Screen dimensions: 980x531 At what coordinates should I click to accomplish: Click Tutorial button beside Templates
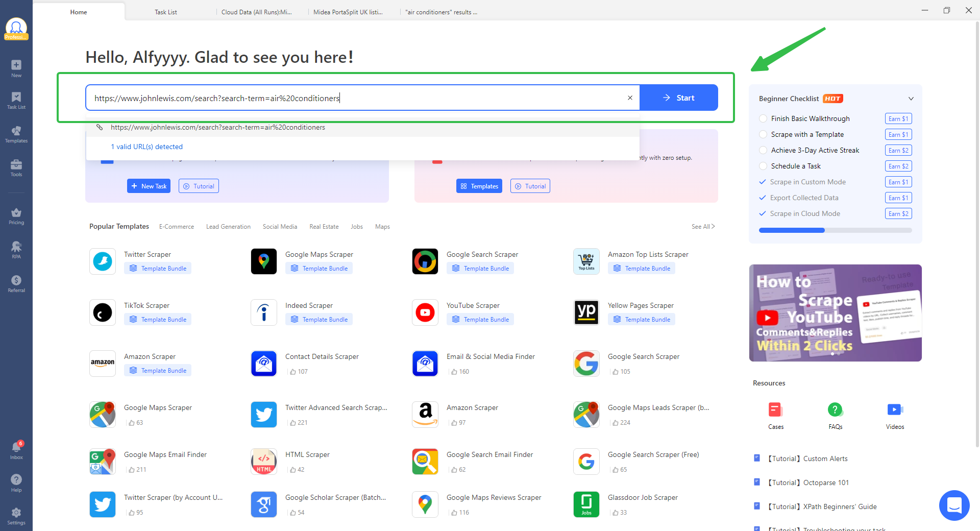tap(530, 186)
